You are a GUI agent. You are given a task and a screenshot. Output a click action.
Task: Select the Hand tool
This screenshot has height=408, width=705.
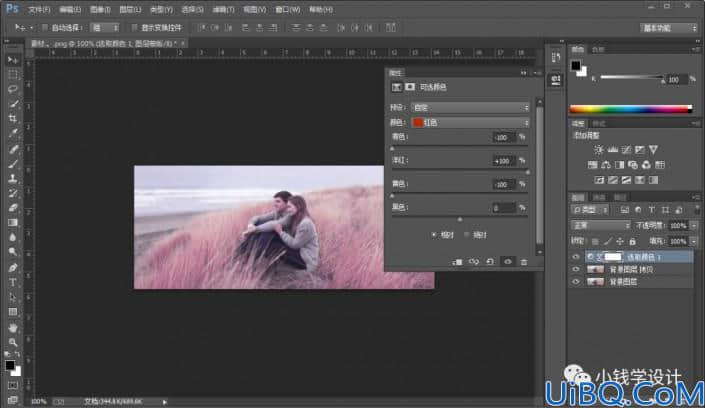tap(13, 327)
